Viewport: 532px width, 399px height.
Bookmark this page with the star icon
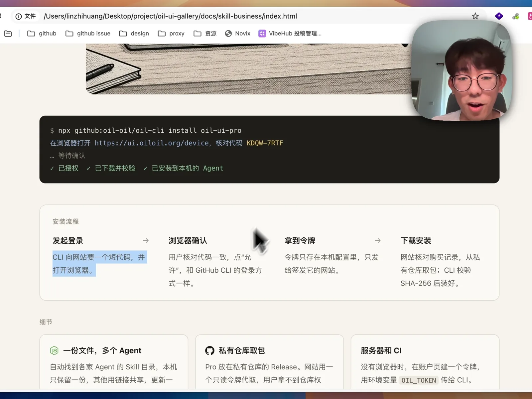[475, 16]
